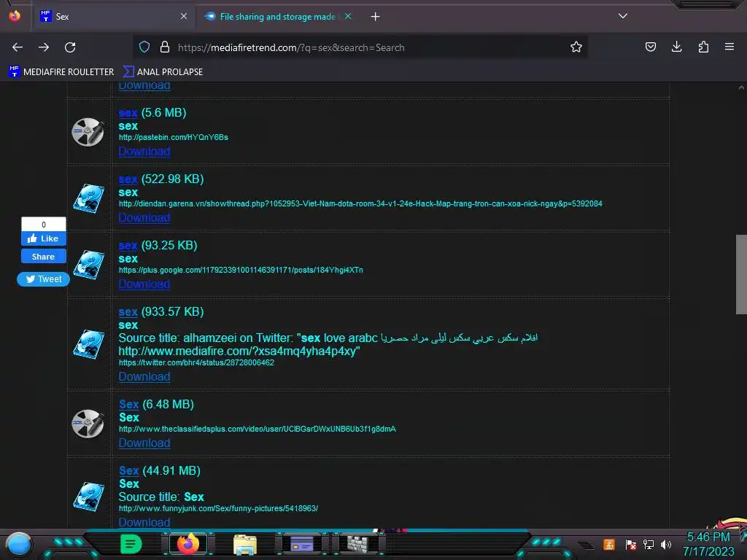Open the network tray icon
747x560 pixels.
pyautogui.click(x=649, y=544)
